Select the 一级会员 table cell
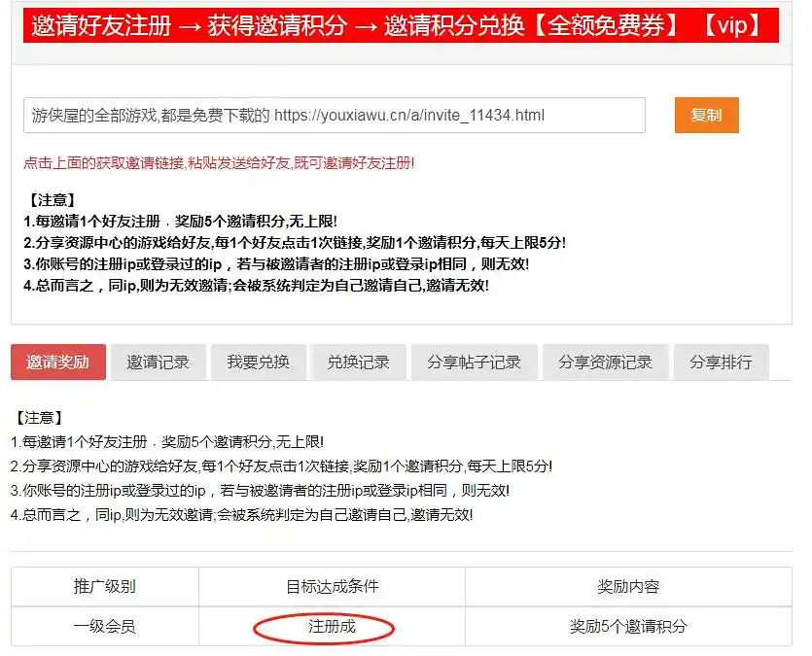 (104, 627)
